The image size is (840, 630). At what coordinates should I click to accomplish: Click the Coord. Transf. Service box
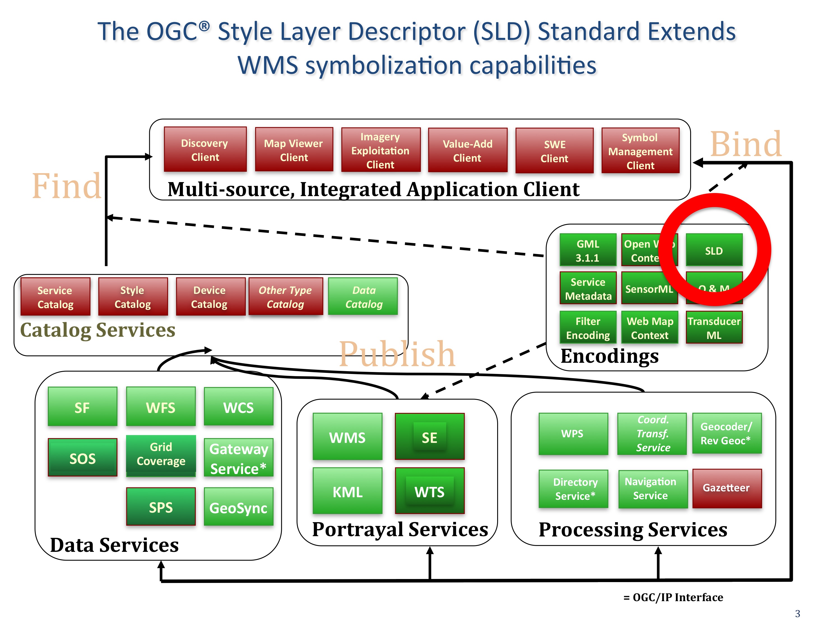tap(652, 434)
